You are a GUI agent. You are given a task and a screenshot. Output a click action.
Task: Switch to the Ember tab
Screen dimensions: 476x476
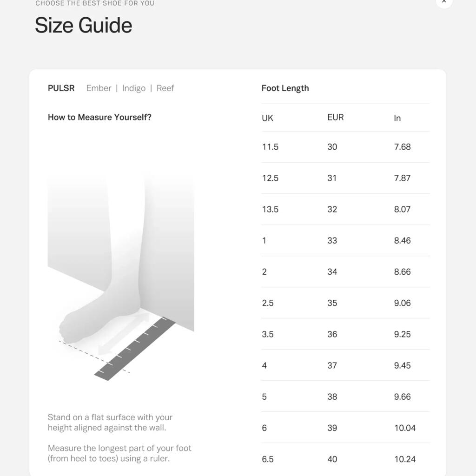click(x=99, y=88)
